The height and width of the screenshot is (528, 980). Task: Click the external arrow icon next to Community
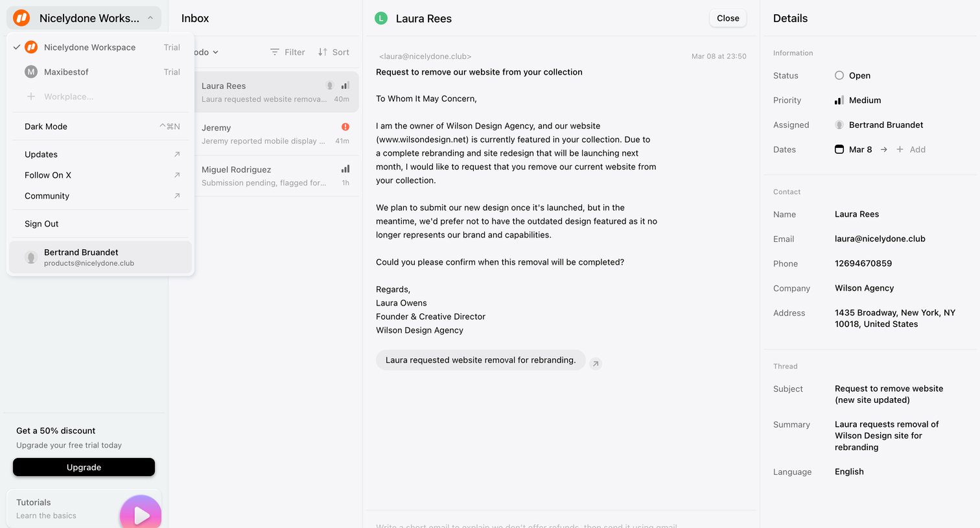click(177, 196)
